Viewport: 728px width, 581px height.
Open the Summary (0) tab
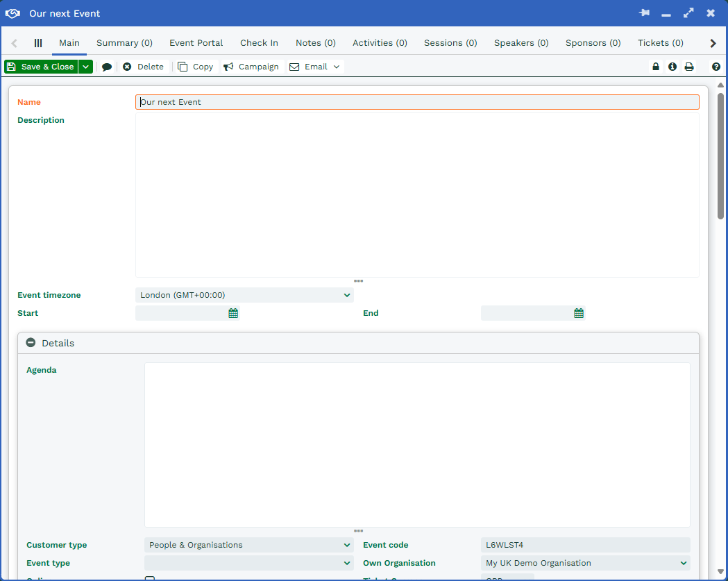pos(124,43)
